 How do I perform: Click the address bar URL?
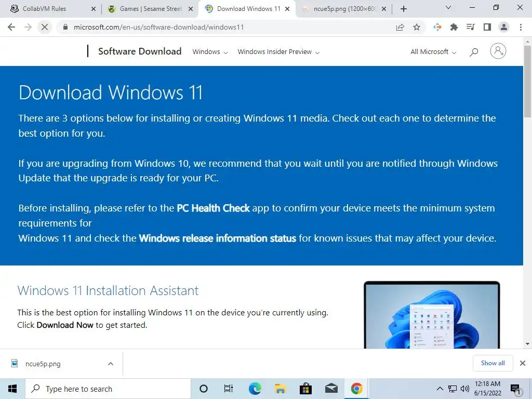click(x=159, y=27)
